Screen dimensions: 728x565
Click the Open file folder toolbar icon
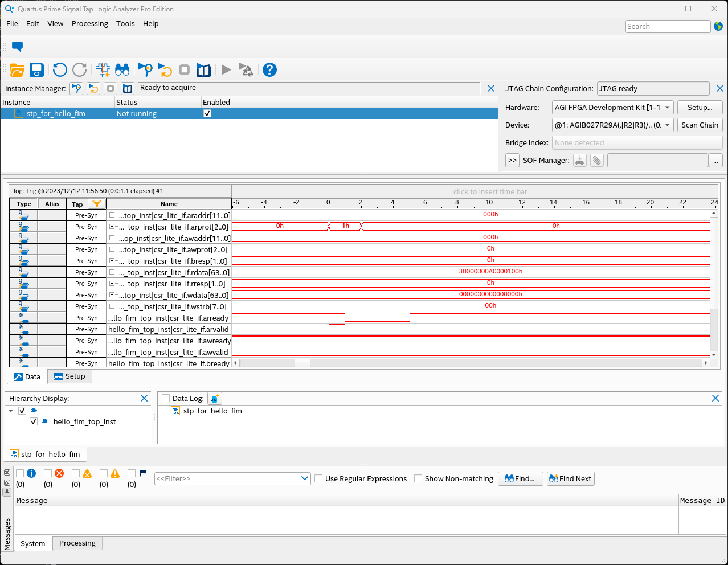[x=17, y=70]
